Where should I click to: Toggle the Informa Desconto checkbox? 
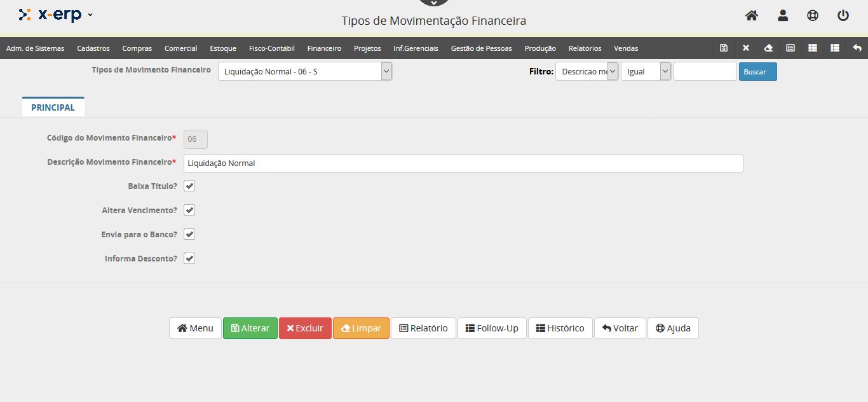[x=189, y=258]
